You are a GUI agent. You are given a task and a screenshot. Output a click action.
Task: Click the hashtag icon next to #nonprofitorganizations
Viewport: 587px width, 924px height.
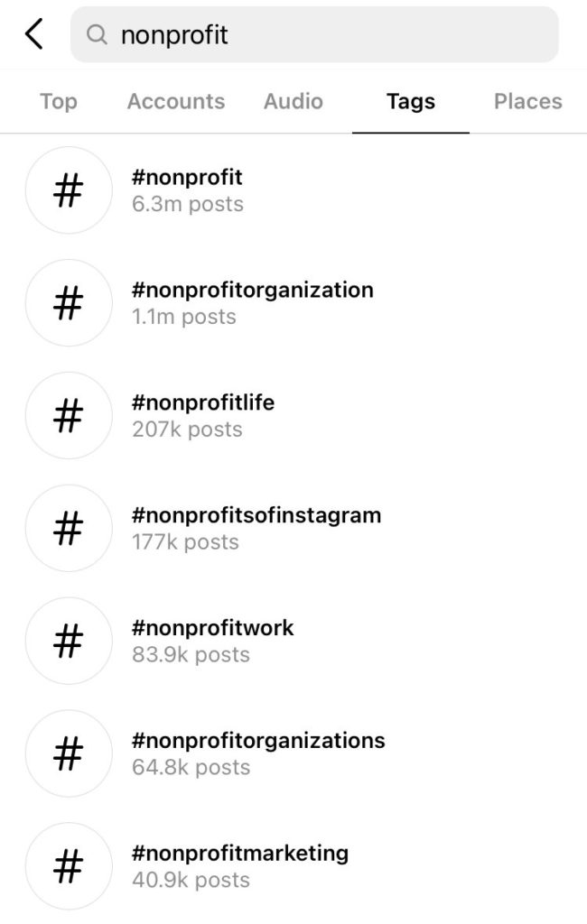(x=69, y=753)
